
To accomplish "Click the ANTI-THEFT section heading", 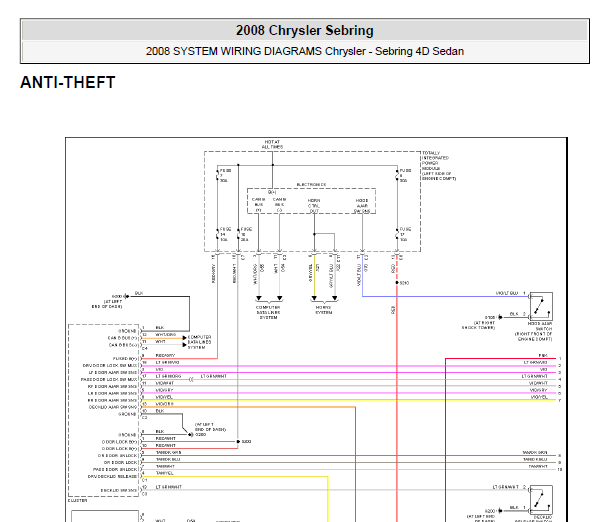I will (x=68, y=82).
